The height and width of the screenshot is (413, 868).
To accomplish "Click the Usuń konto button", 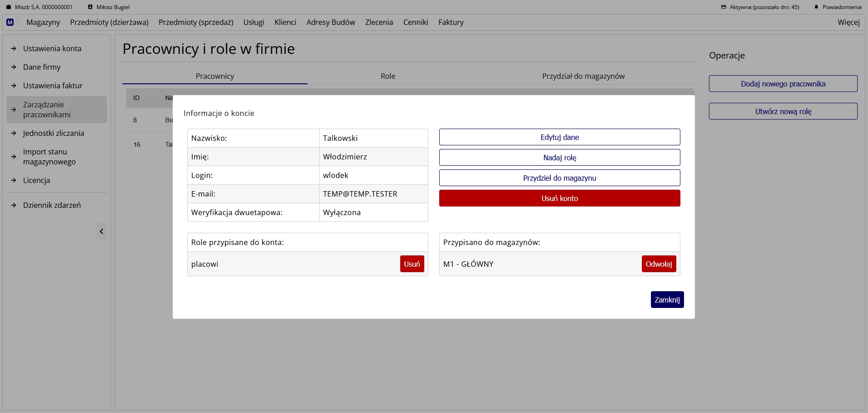I will tap(559, 198).
